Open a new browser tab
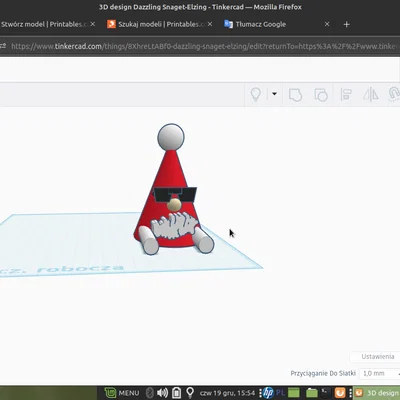Viewport: 400px width, 400px height. 347,24
